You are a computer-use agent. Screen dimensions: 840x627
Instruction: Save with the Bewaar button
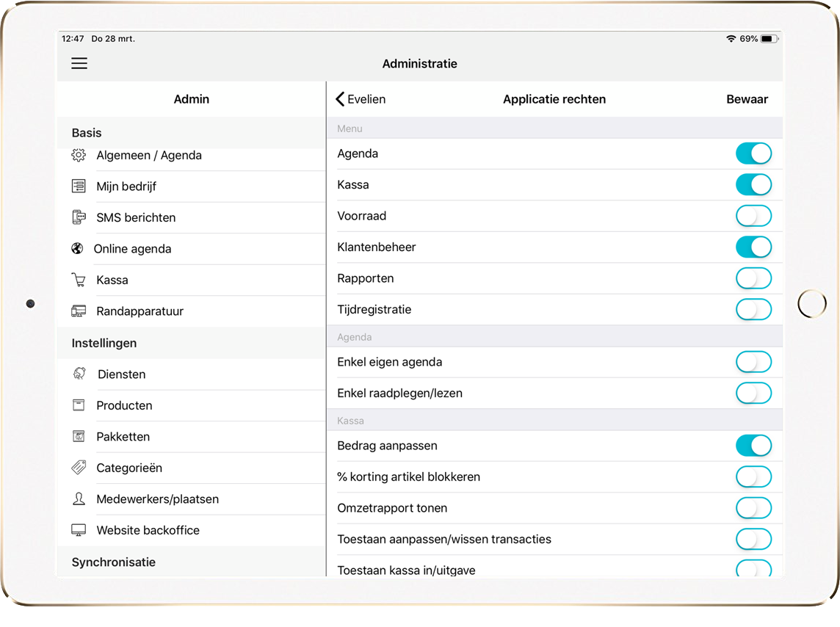click(x=747, y=99)
